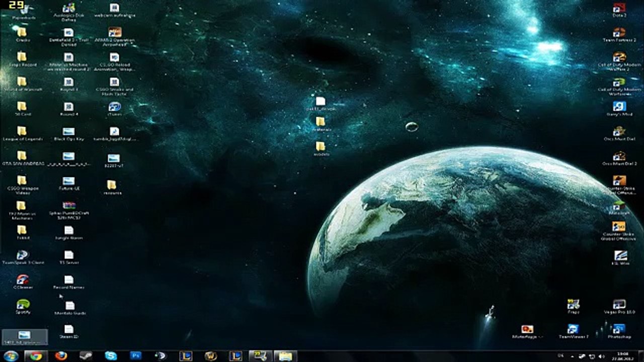Launch Fraps from the desktop

tap(573, 307)
